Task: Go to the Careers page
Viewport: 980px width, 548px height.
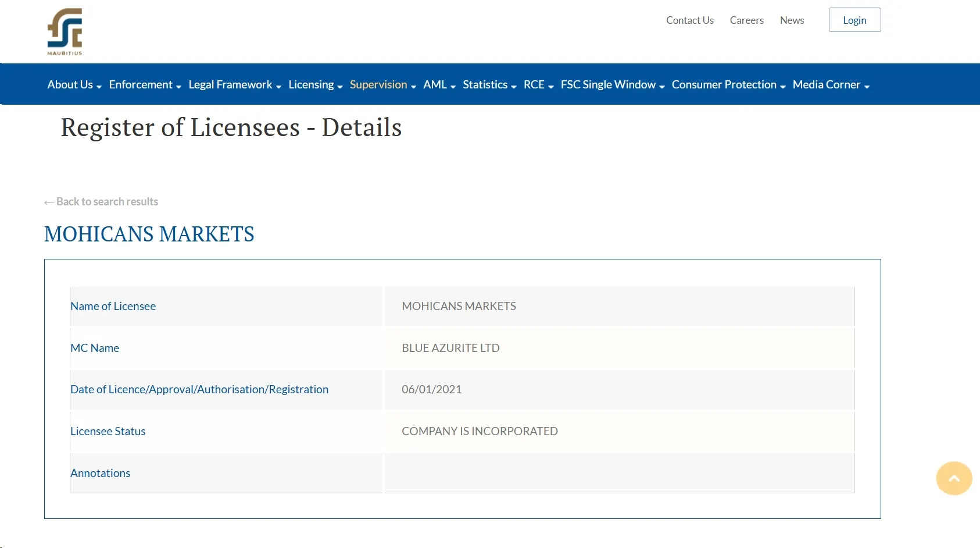Action: coord(747,20)
